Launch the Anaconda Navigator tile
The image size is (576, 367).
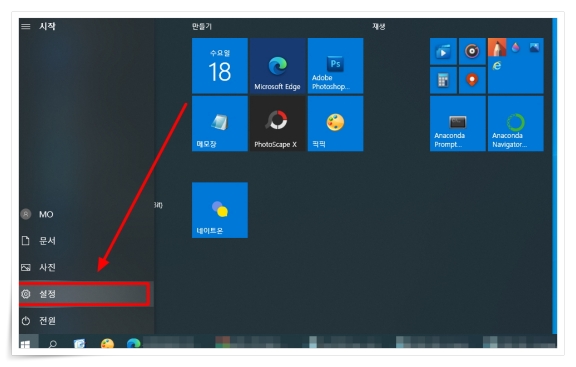coord(516,123)
